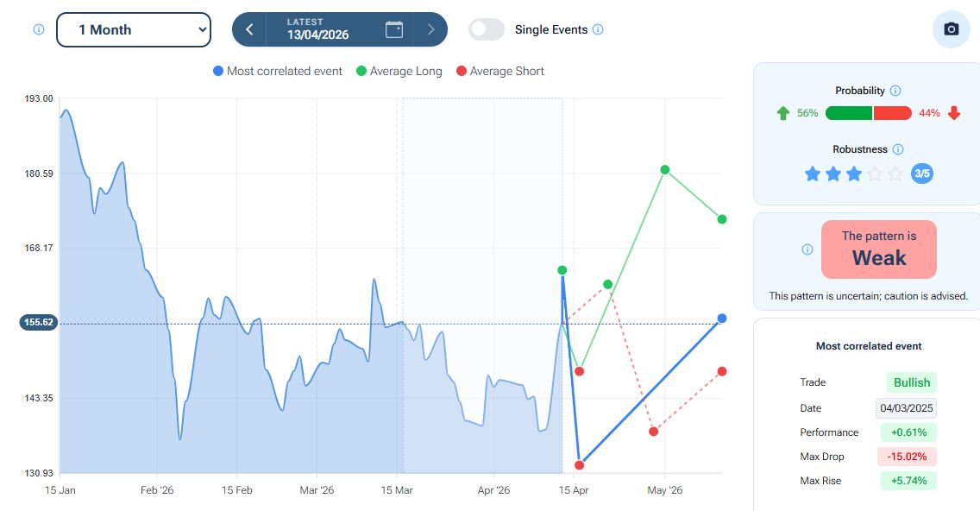Click info icon next to Probability
The width and height of the screenshot is (980, 511).
click(895, 91)
